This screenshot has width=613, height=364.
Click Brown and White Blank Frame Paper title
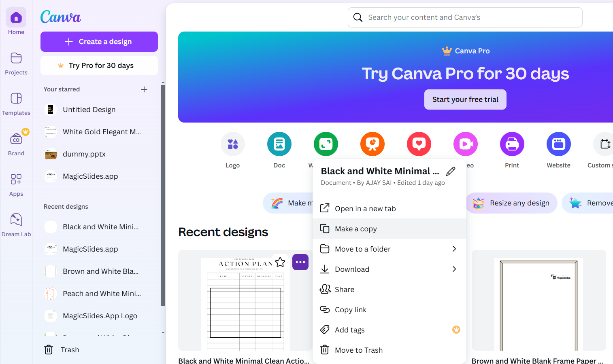pyautogui.click(x=537, y=360)
